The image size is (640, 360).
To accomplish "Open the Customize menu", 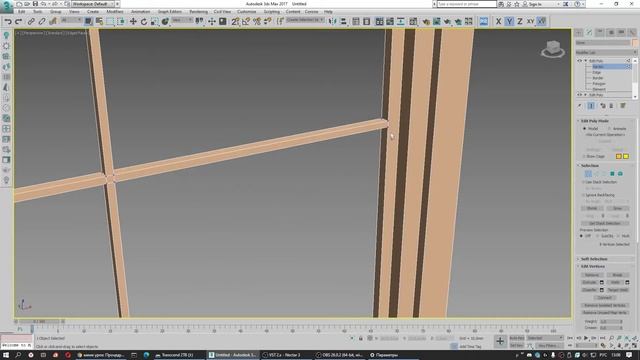I will pyautogui.click(x=247, y=11).
